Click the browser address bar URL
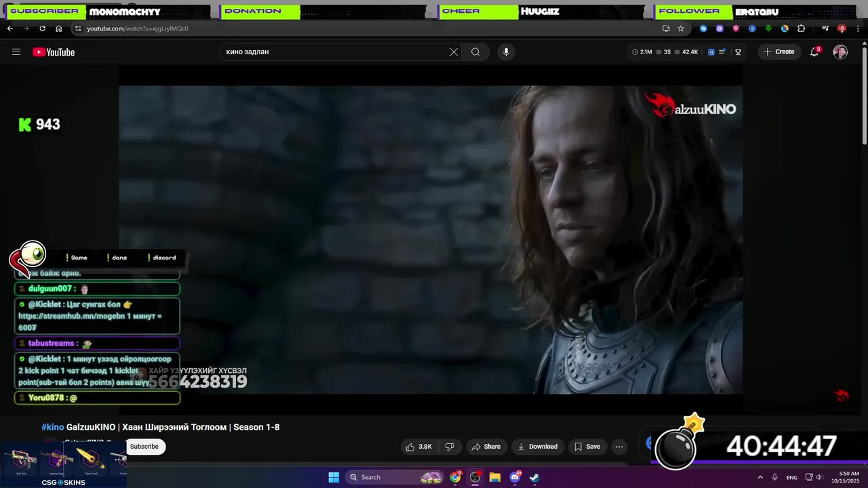Screen dimensions: 868x488 coord(138,28)
